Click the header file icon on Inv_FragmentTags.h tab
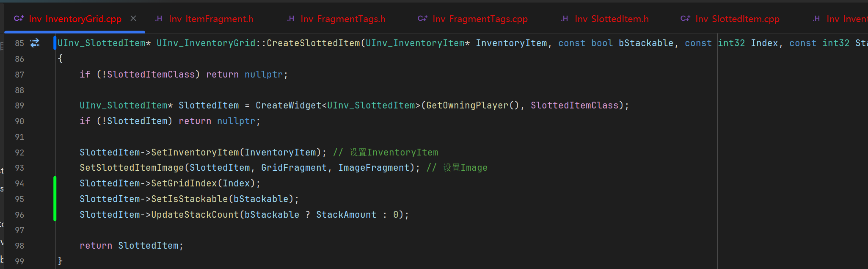The image size is (868, 269). coord(290,18)
